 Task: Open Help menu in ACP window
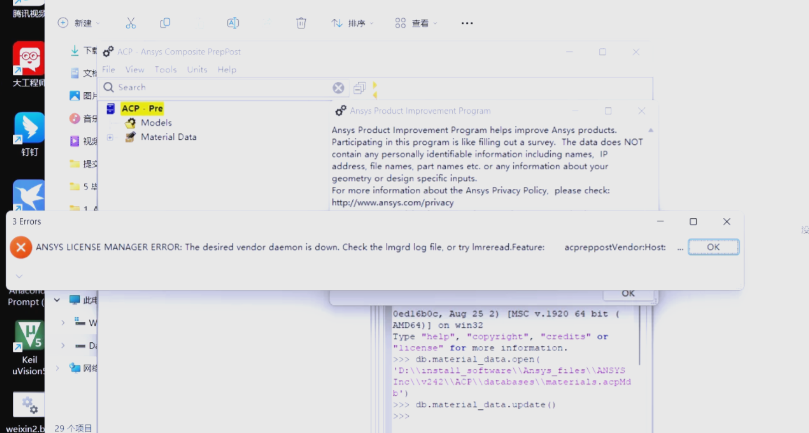[x=226, y=70]
